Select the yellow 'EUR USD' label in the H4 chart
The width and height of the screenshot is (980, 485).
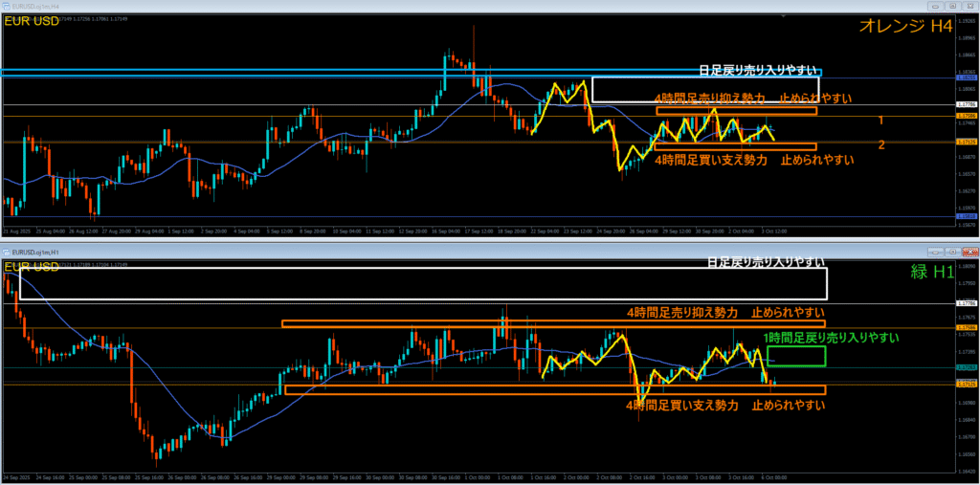tap(32, 21)
